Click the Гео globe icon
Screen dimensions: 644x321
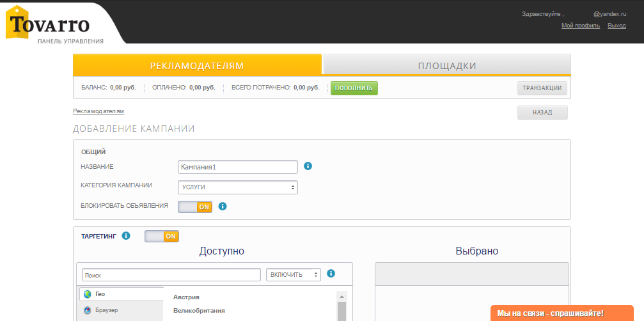87,294
